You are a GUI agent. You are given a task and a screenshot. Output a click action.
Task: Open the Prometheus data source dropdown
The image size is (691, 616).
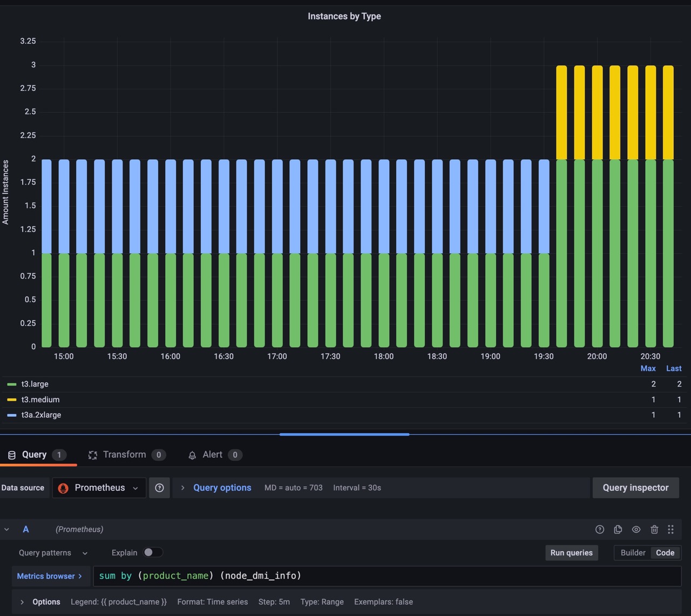click(99, 488)
